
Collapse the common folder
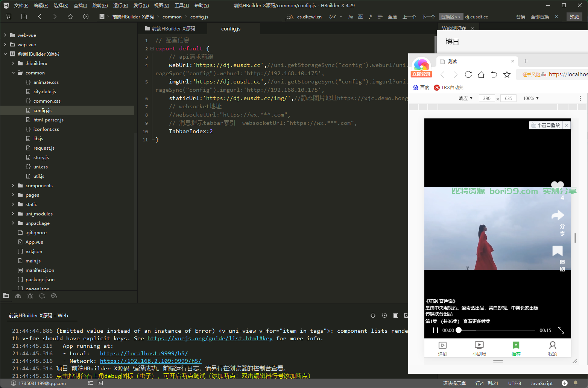pyautogui.click(x=13, y=73)
